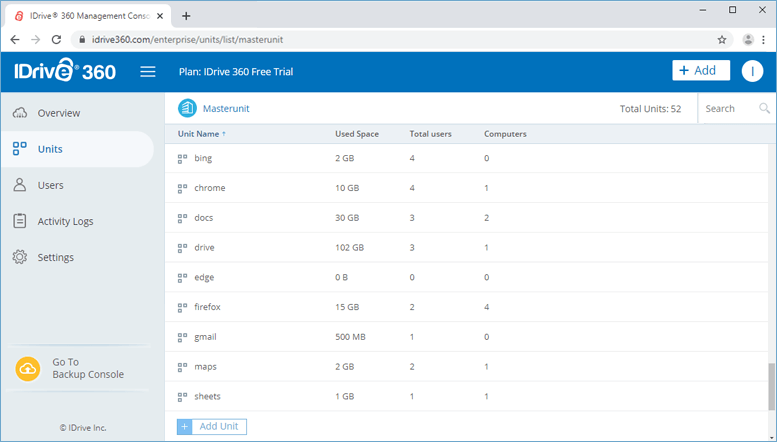Click the unit icon beside maps

click(x=182, y=367)
